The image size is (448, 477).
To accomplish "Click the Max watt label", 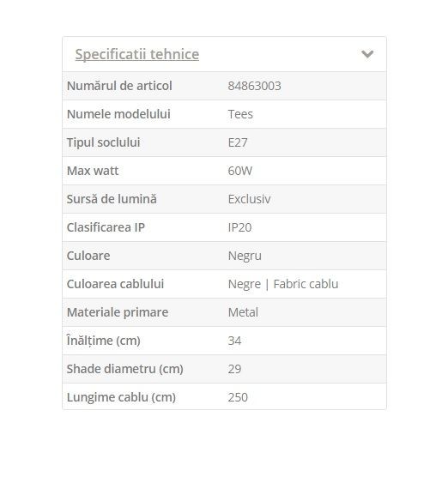I will point(93,171).
